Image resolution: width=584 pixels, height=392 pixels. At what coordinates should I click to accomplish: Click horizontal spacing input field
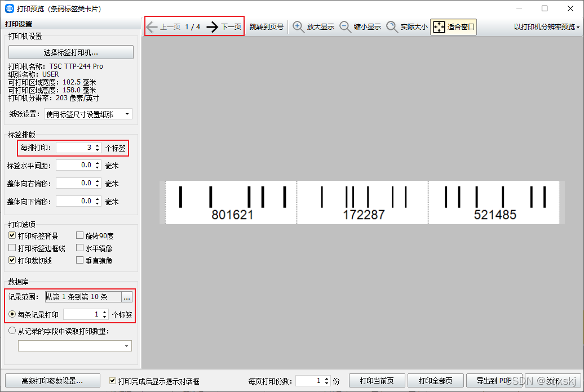click(x=75, y=165)
